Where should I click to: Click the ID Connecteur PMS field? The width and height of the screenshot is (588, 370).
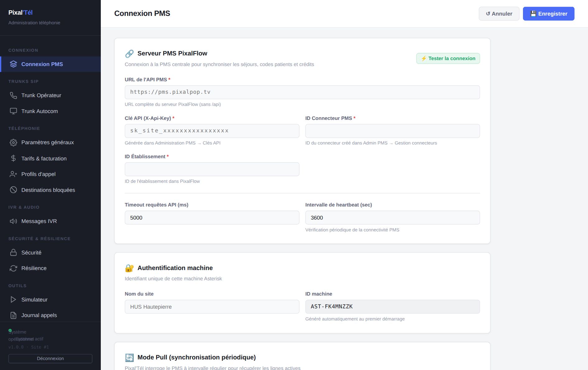[393, 131]
